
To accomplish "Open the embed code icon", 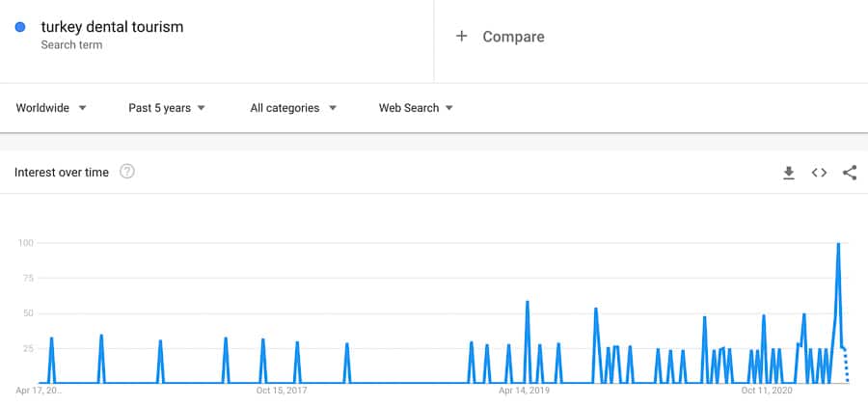I will (x=819, y=173).
